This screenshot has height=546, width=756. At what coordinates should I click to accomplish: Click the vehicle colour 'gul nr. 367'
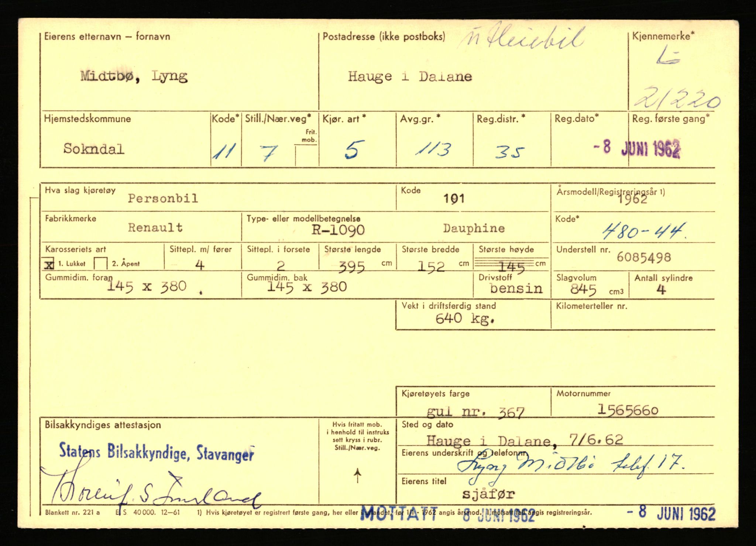[x=475, y=412]
